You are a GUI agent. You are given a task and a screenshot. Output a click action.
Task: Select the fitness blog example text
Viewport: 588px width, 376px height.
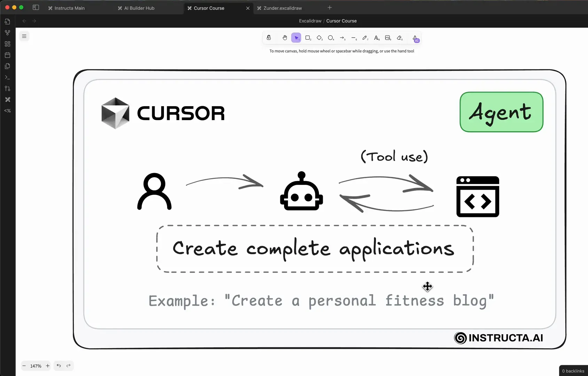[321, 301]
